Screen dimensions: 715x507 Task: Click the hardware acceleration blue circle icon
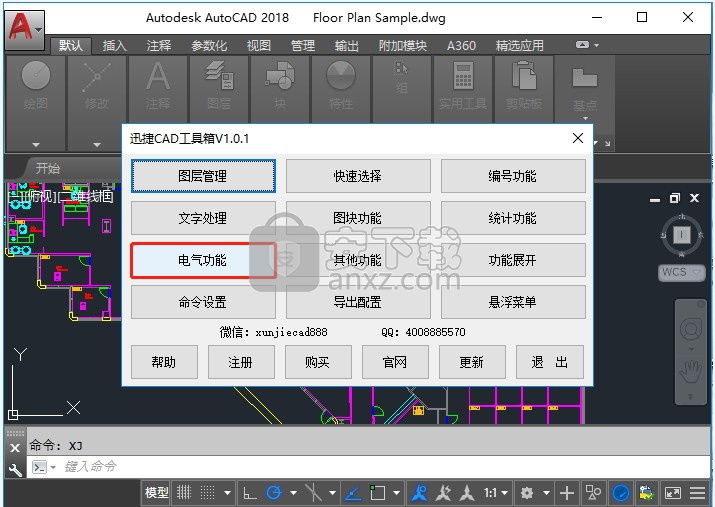(x=621, y=493)
